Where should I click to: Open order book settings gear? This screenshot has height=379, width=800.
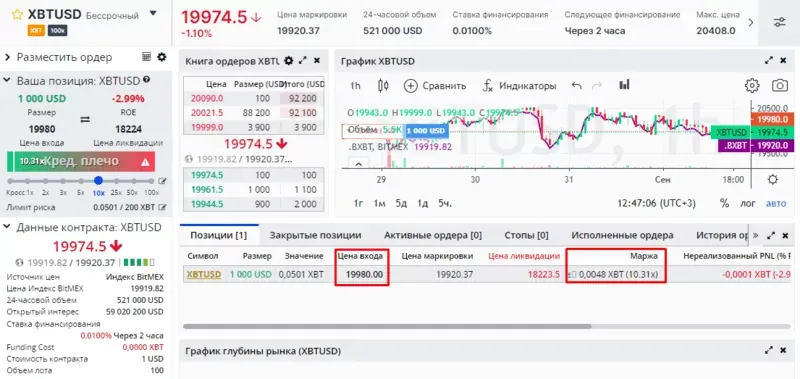288,61
